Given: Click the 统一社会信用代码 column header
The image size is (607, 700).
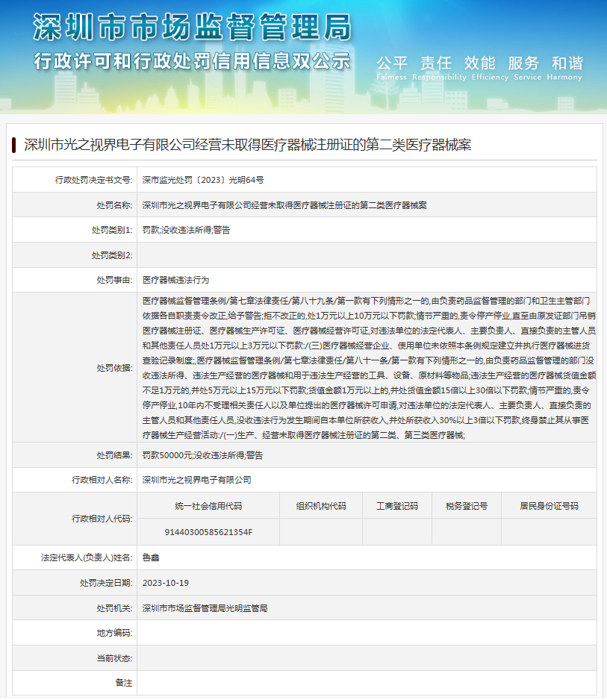Looking at the screenshot, I should click(208, 506).
